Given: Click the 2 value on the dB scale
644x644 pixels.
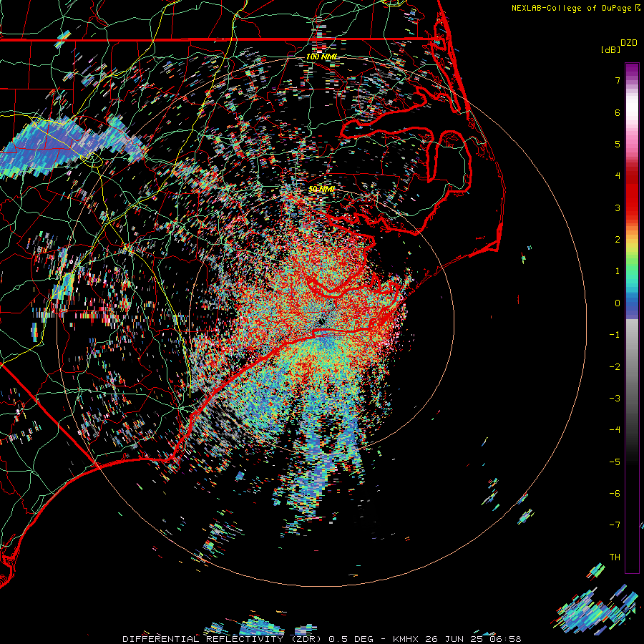Looking at the screenshot, I should coord(618,240).
